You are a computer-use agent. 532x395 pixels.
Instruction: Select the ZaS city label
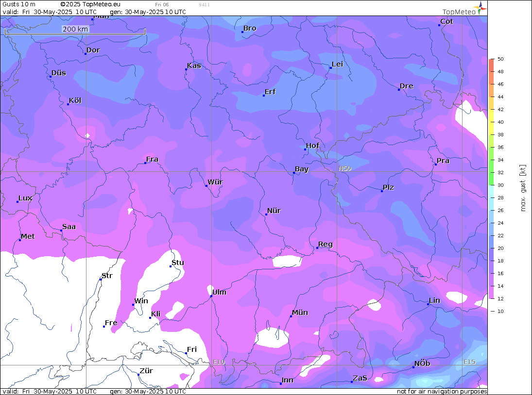pyautogui.click(x=360, y=378)
